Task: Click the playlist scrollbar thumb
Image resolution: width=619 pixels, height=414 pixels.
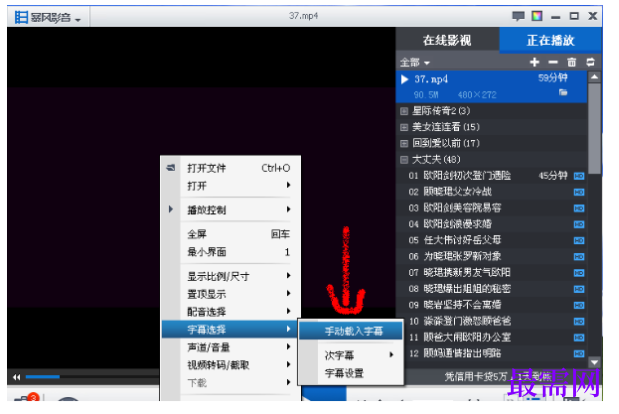Action: 594,128
